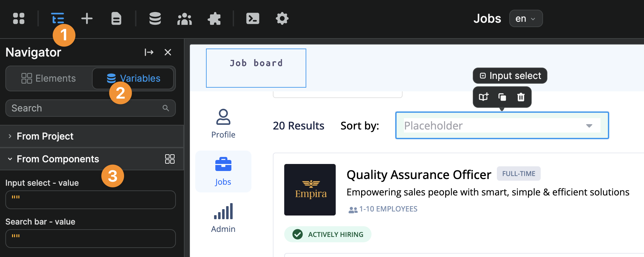Open Admin in the sidebar
Screen dimensions: 644x257
[x=223, y=218]
